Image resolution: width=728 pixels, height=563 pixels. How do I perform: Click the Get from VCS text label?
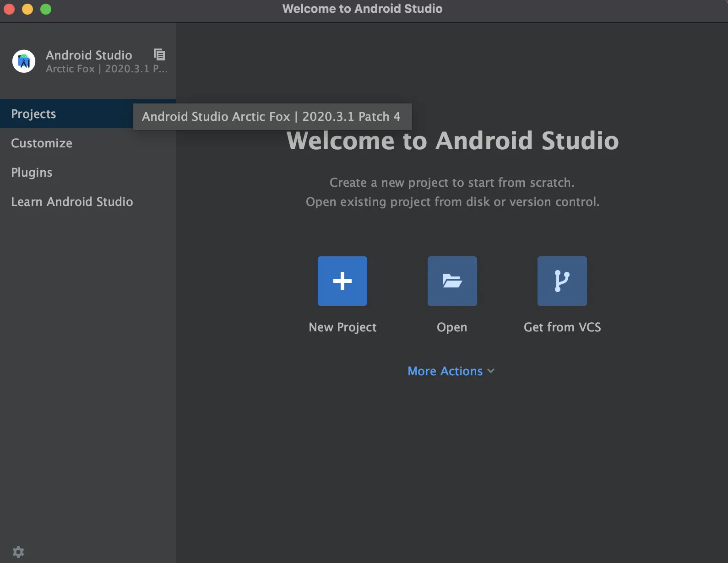tap(562, 327)
